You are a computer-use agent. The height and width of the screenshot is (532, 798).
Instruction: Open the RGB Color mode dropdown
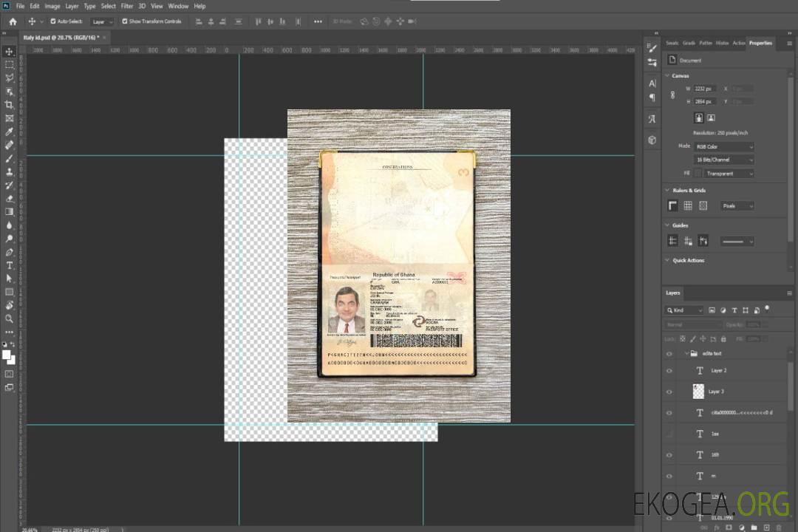click(723, 146)
